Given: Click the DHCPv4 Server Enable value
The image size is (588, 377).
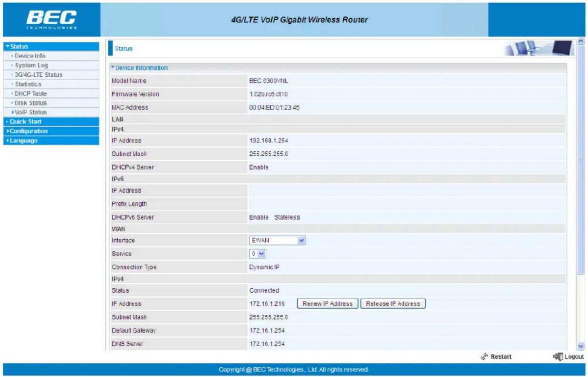Looking at the screenshot, I should (259, 167).
